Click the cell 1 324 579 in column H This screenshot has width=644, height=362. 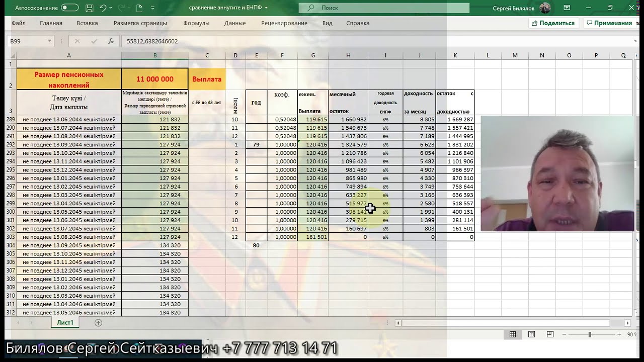pyautogui.click(x=348, y=145)
